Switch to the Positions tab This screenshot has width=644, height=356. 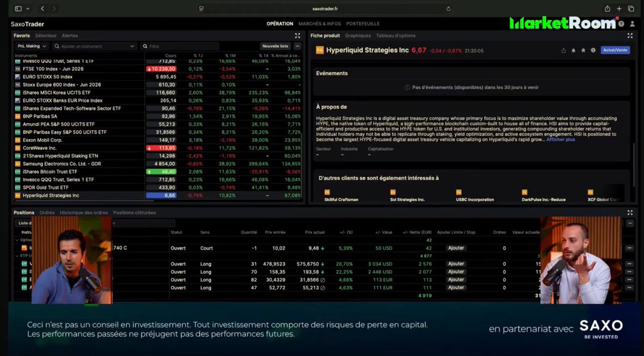[24, 213]
